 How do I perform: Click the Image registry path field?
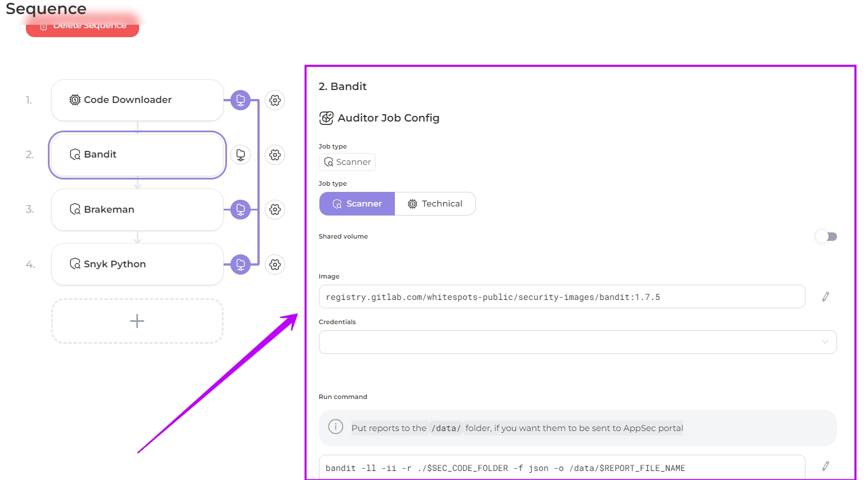click(x=562, y=297)
